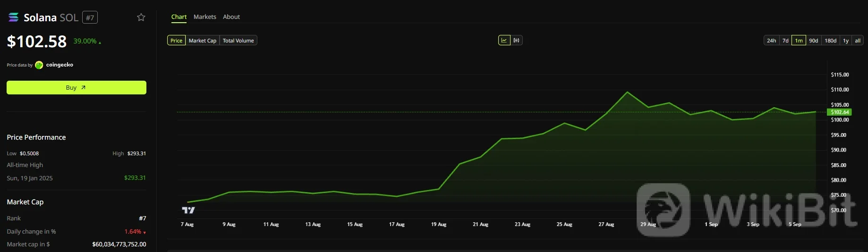Click the green Buy button
Screen dimensions: 868x252
[x=77, y=88]
